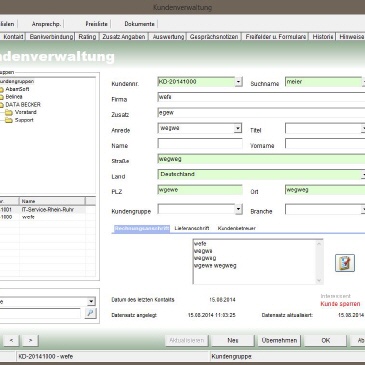Go to next record arrow button

[30, 340]
